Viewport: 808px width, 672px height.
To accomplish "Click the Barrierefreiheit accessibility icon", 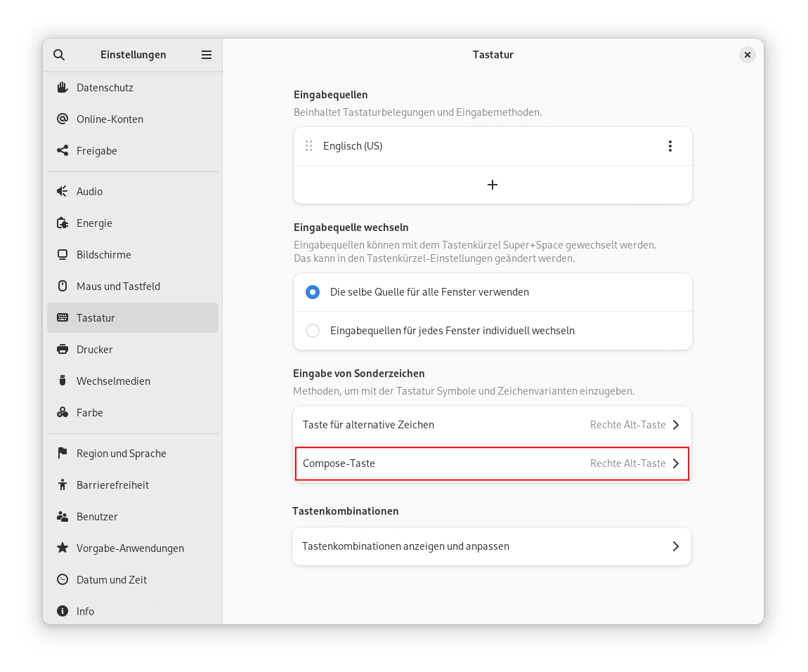I will 63,485.
